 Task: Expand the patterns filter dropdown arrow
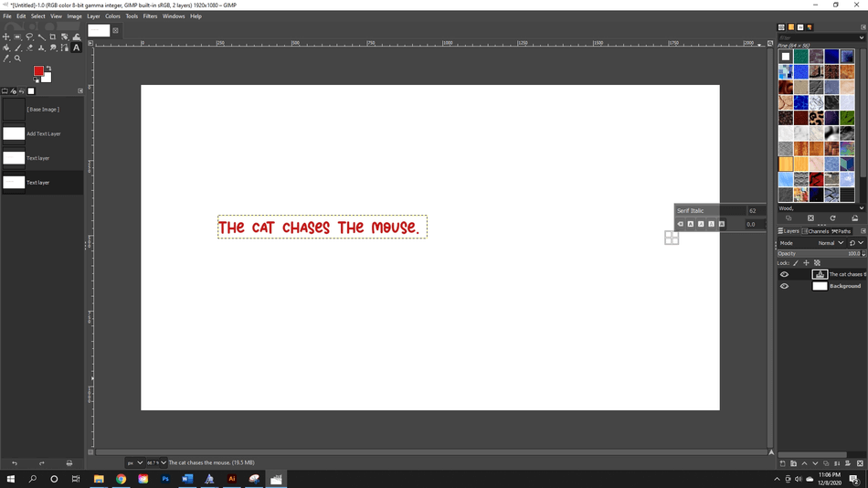point(862,37)
